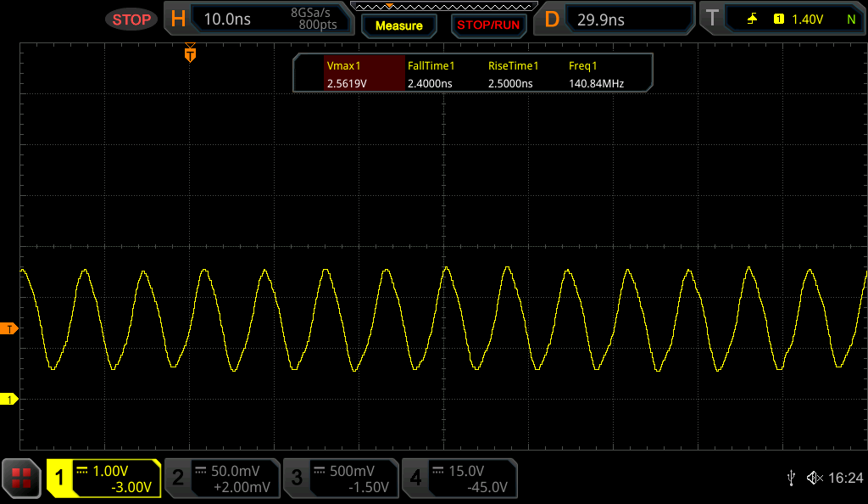The height and width of the screenshot is (504, 868).
Task: Tap the channel 4 offset -45.0V value
Action: [487, 487]
